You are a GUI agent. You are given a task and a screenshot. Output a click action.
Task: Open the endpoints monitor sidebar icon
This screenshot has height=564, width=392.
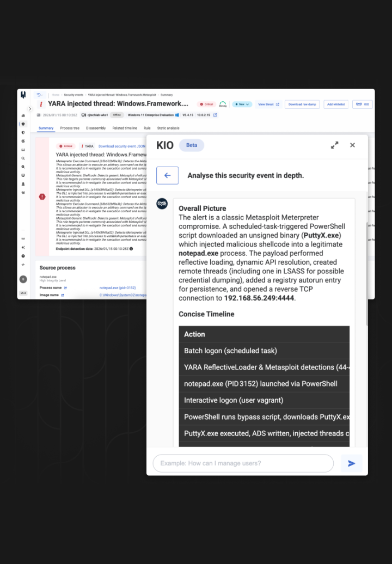(x=23, y=175)
